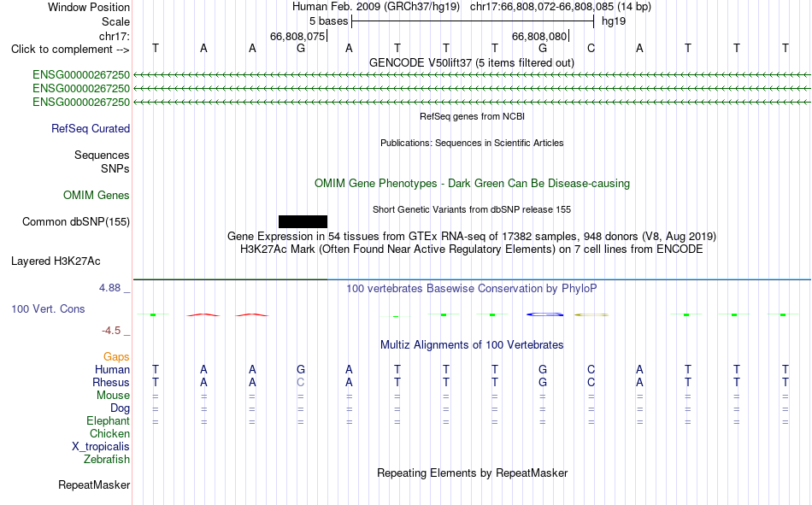Click the 66,808,075 position marker

tap(297, 36)
